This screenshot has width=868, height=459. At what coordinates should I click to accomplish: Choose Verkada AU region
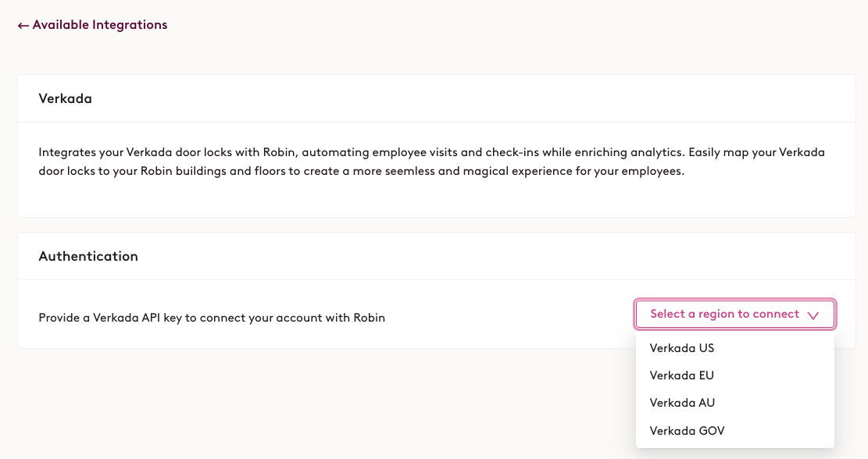click(x=734, y=403)
